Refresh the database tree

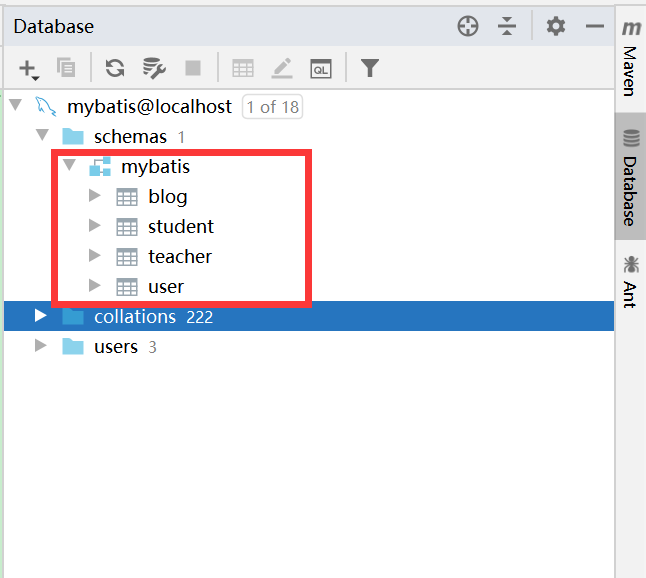click(115, 68)
